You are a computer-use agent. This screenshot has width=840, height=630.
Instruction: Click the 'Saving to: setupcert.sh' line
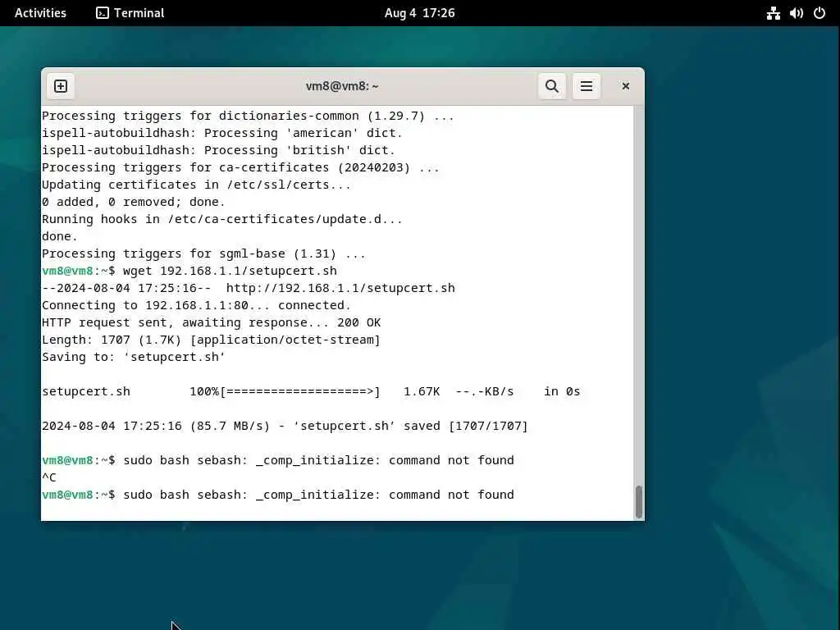coord(134,357)
